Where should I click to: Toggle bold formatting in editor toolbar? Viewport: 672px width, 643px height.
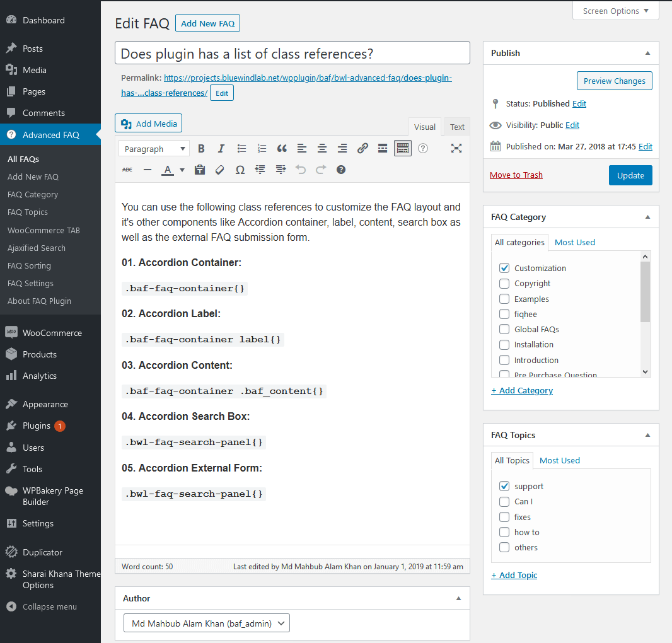[x=201, y=149]
